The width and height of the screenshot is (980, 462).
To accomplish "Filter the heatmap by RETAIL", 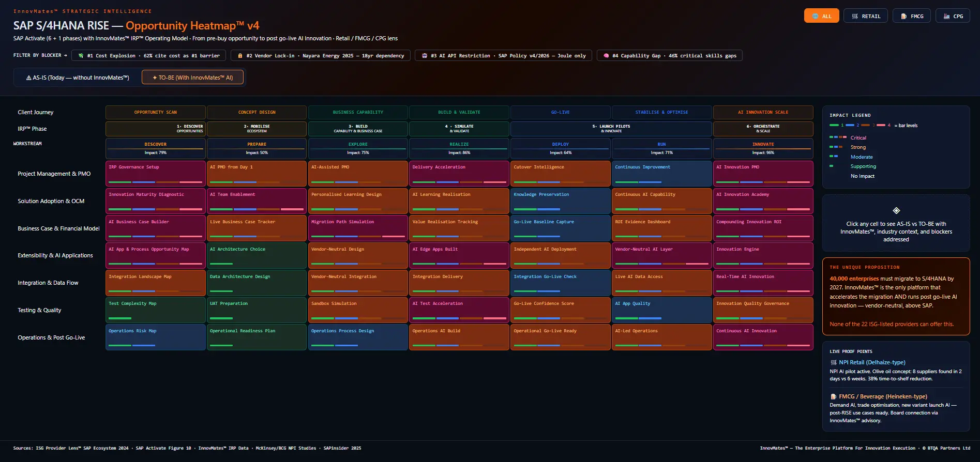I will point(866,16).
